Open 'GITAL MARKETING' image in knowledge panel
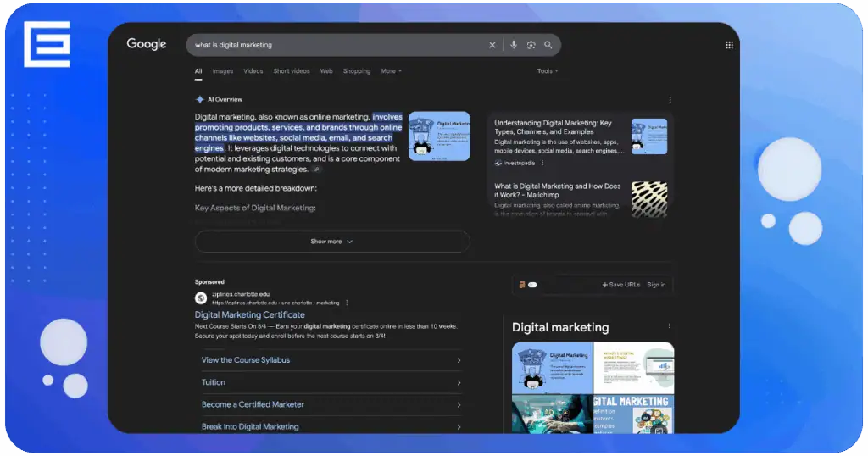 pos(634,414)
